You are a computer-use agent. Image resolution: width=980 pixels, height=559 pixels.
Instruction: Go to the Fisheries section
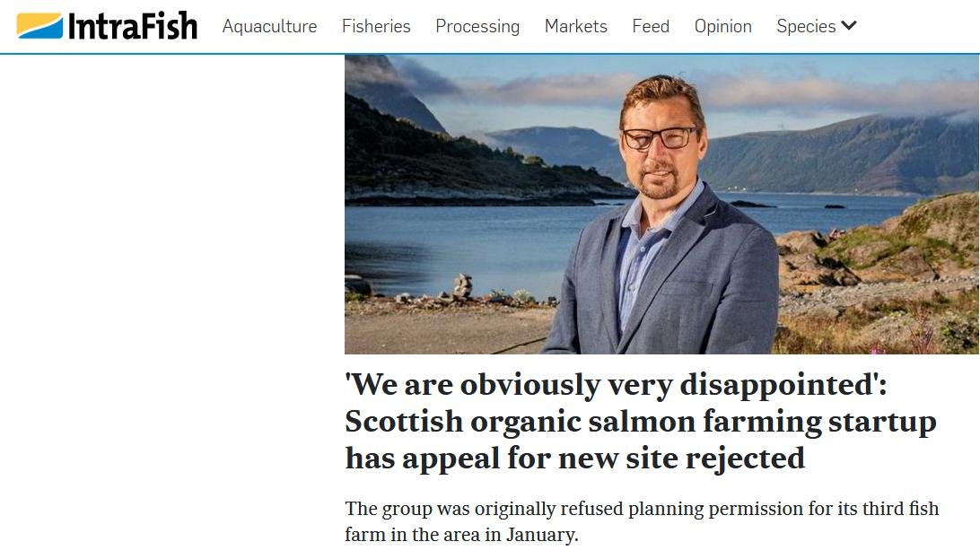pos(376,26)
